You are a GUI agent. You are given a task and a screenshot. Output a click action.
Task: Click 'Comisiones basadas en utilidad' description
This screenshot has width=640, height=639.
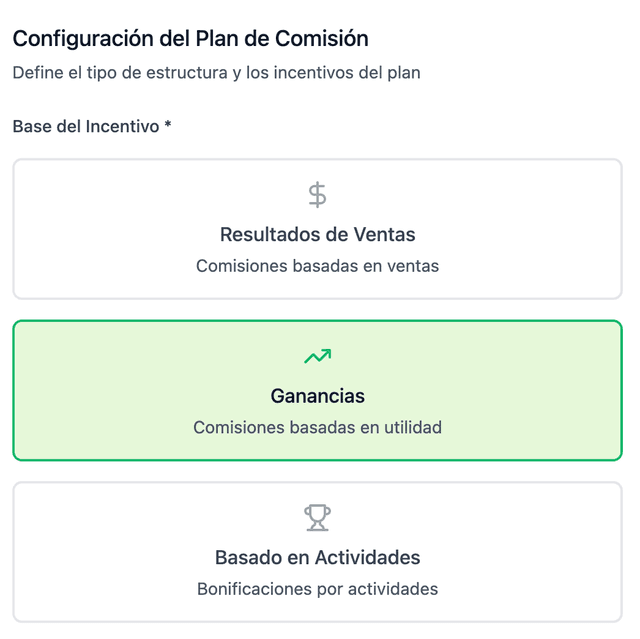click(x=317, y=427)
